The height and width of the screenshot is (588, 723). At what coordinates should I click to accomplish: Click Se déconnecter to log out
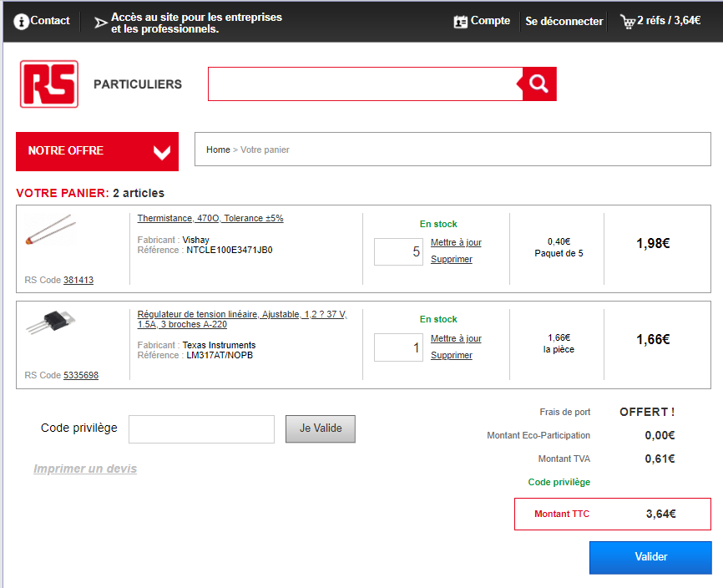(564, 21)
